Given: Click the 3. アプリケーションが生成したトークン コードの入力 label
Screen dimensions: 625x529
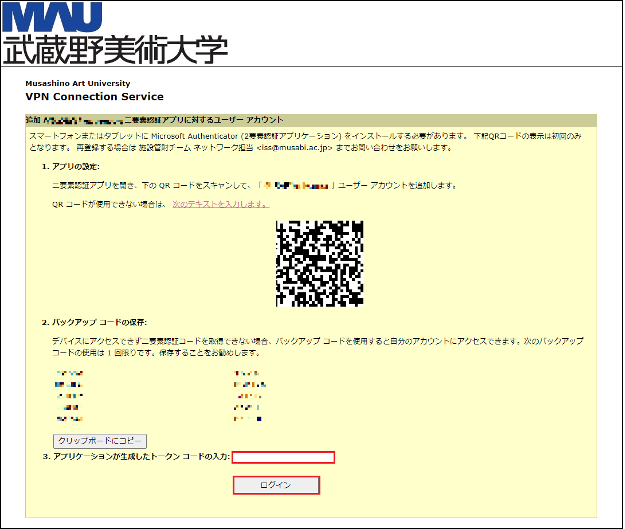Looking at the screenshot, I should pyautogui.click(x=136, y=456).
